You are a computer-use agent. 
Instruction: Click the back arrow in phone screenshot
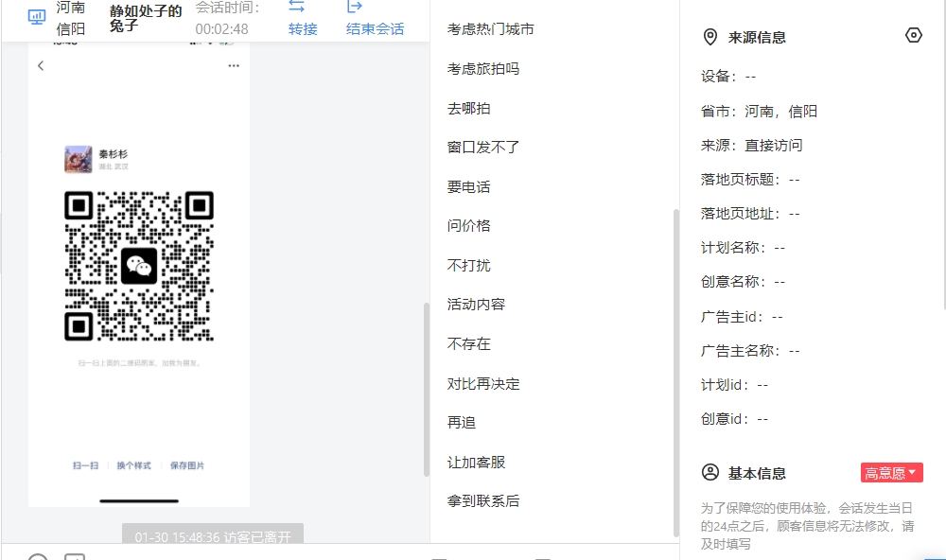[41, 66]
